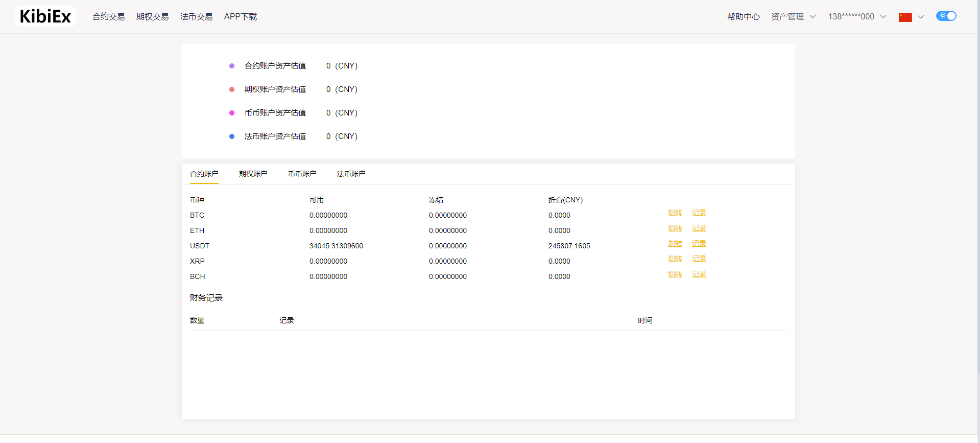Viewport: 980px width, 443px height.
Task: Click the 数量 column header
Action: click(197, 320)
